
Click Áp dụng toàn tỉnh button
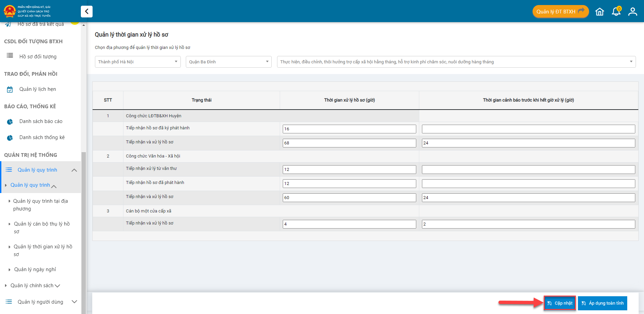[x=602, y=303]
